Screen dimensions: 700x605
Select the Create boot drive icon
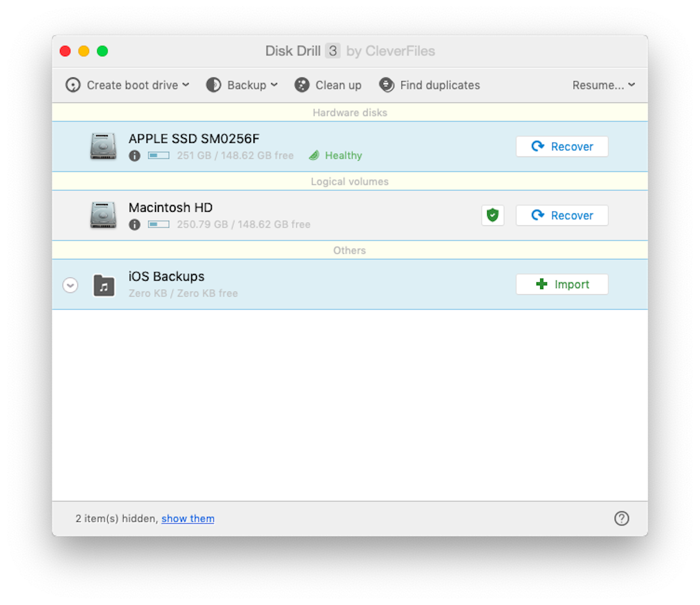coord(73,85)
